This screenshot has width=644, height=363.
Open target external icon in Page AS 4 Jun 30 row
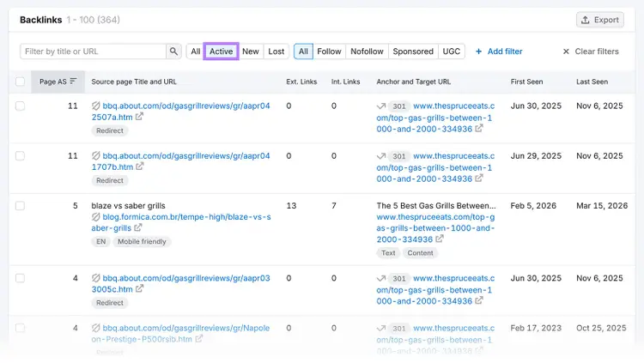tap(479, 300)
